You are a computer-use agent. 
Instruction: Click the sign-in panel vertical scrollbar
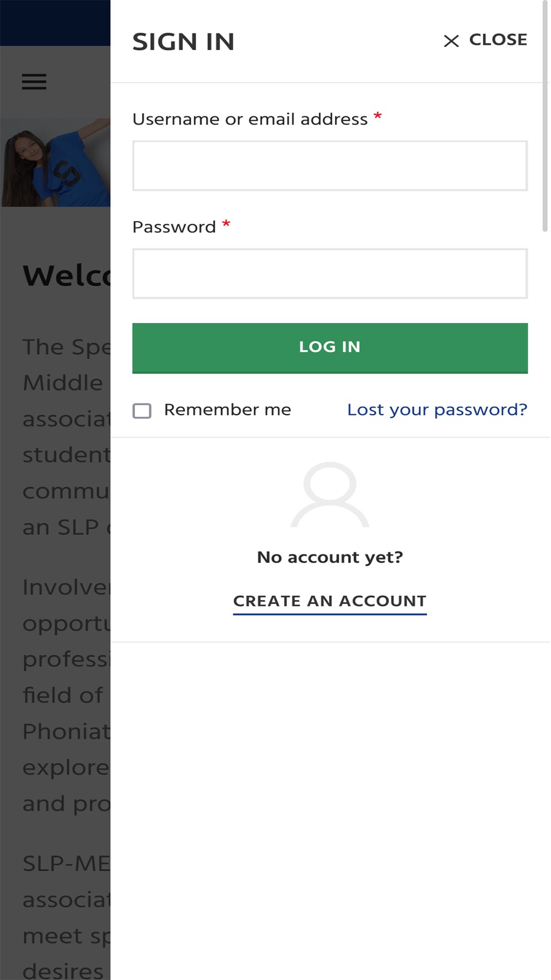[x=545, y=116]
